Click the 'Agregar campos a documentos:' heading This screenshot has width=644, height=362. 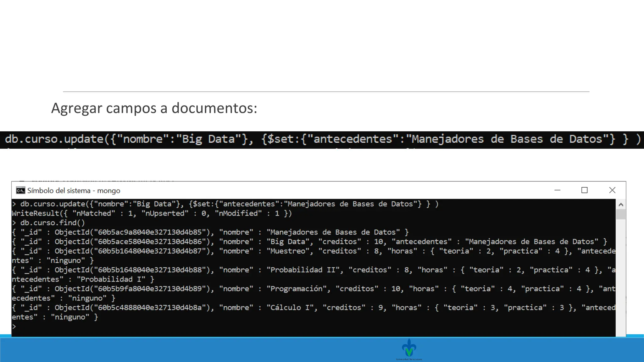pyautogui.click(x=154, y=108)
